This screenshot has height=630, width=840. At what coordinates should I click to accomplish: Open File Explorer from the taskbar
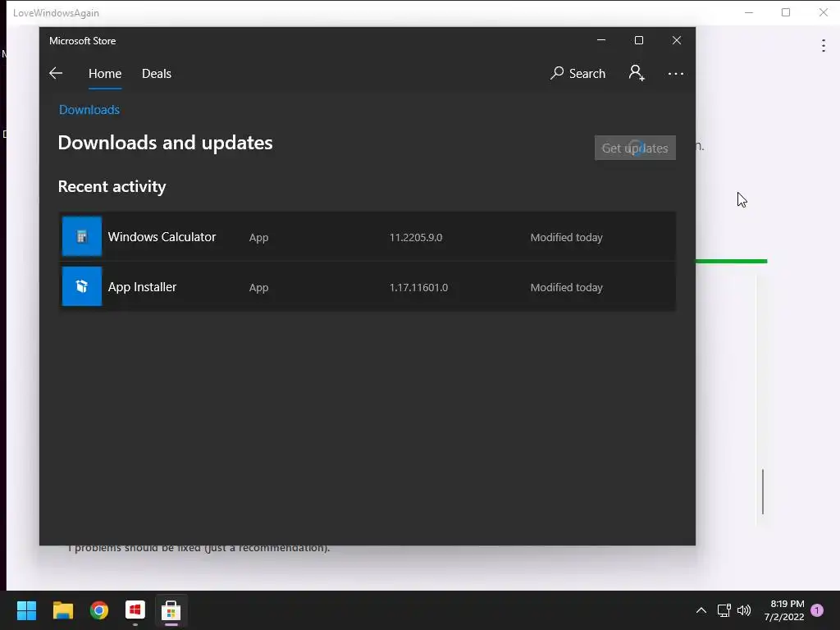tap(62, 610)
